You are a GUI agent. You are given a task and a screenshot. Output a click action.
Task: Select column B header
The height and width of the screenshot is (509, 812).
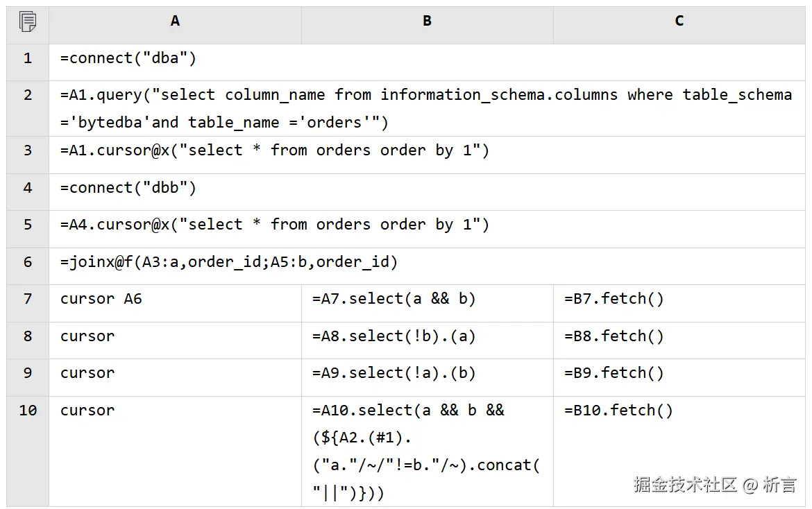pos(427,21)
